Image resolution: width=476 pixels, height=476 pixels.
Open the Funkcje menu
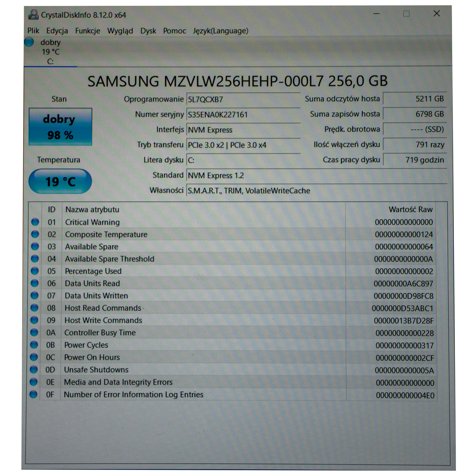tap(88, 31)
